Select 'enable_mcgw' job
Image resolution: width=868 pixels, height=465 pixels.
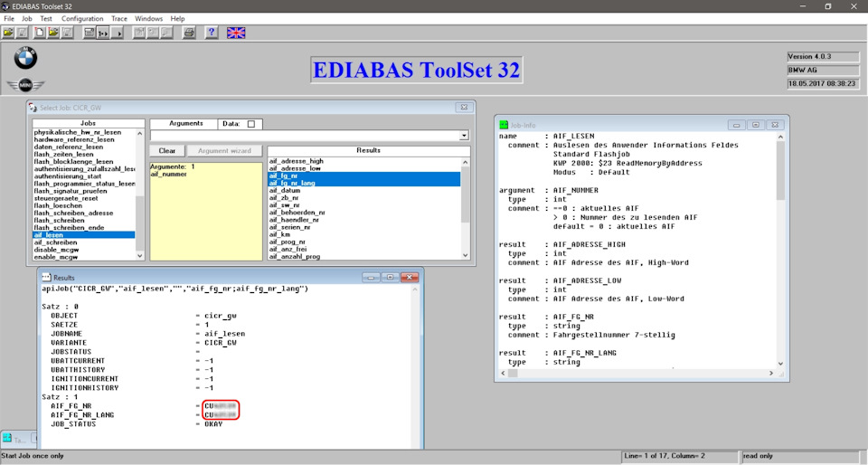pos(84,257)
